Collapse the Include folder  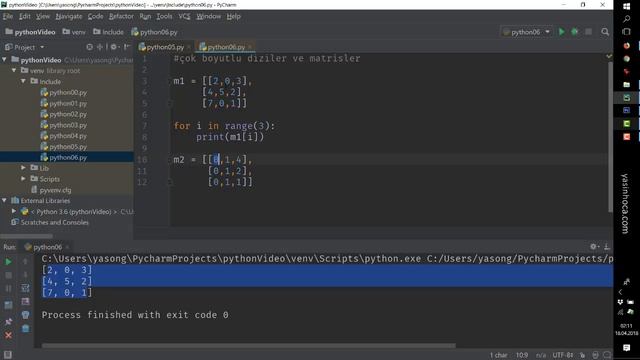click(24, 81)
